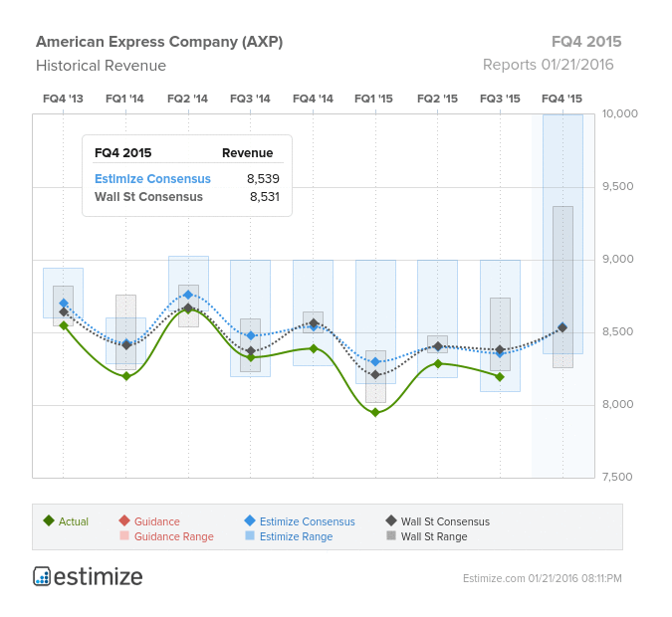The width and height of the screenshot is (672, 617).
Task: Click the Reports 01/21/2016 text
Action: 549,65
